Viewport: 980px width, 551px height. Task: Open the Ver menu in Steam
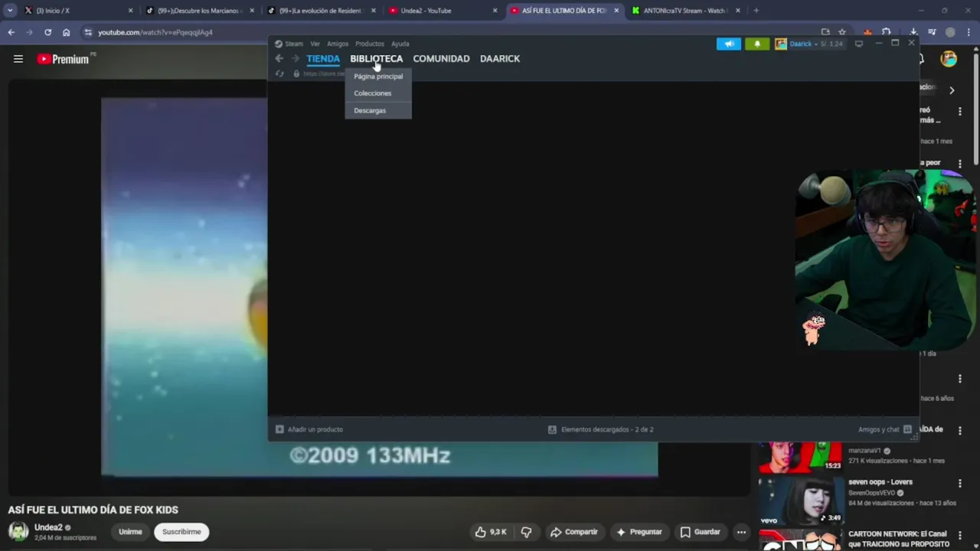tap(315, 44)
